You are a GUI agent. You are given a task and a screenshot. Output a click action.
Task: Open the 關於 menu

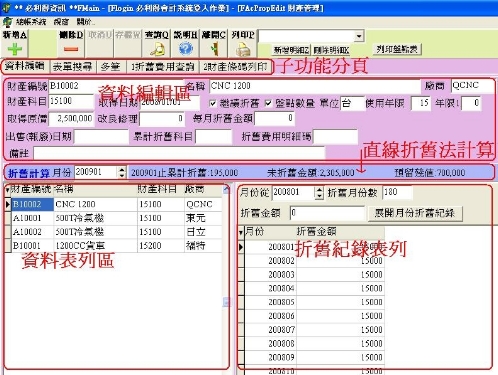pyautogui.click(x=84, y=22)
